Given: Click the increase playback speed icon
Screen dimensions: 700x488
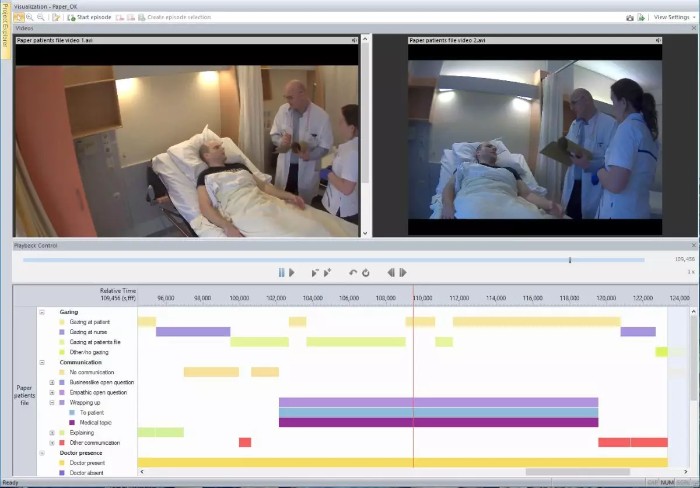Looking at the screenshot, I should 327,273.
